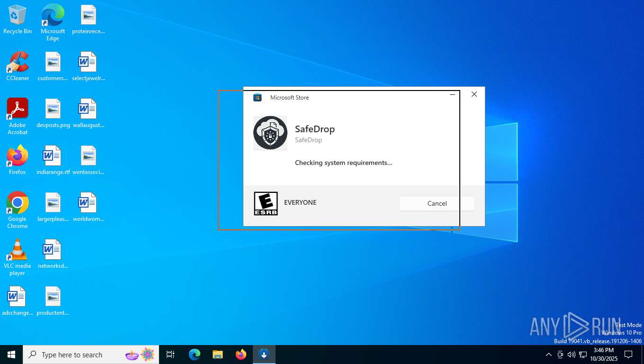The width and height of the screenshot is (644, 364).
Task: Click the Meet Now tray icon
Action: (x=560, y=355)
